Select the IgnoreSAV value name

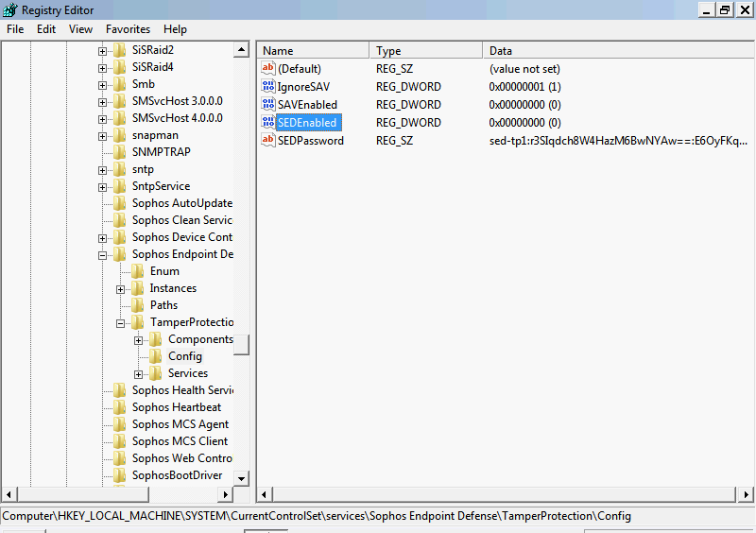point(303,87)
